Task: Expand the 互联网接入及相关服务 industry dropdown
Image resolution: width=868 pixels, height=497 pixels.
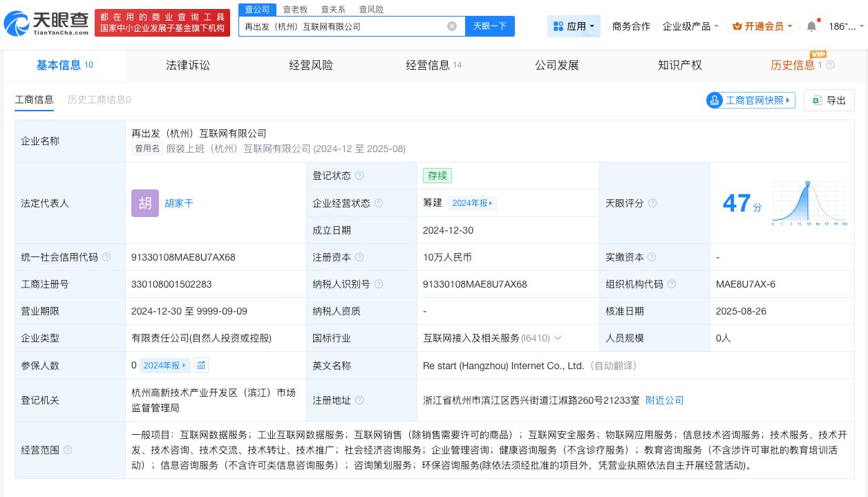Action: coord(558,338)
